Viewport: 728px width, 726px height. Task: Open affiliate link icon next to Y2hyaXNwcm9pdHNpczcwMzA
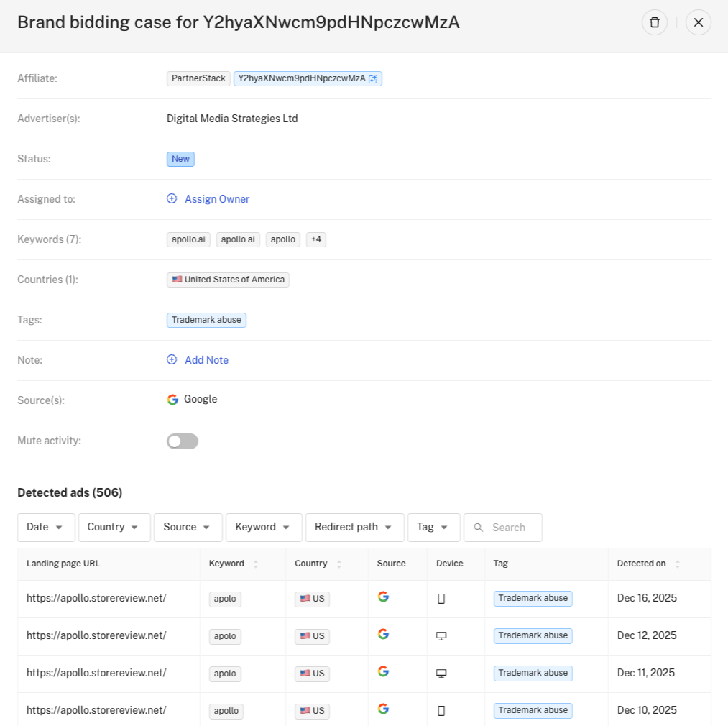pos(373,79)
